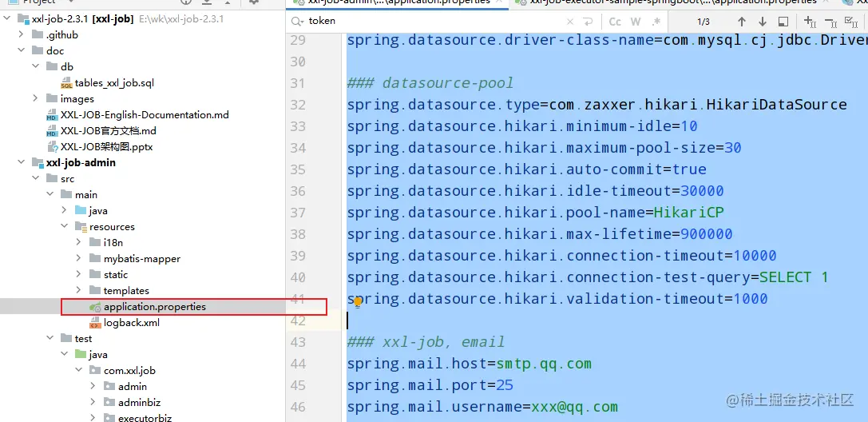The height and width of the screenshot is (422, 868).
Task: Clear the token search text
Action: point(570,22)
